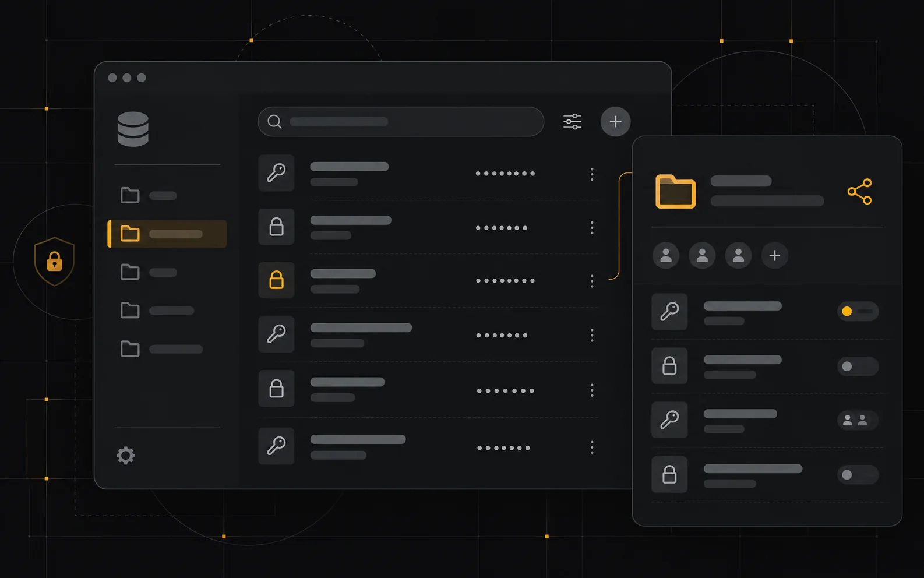Open the three-dot menu on the orange lock entry
The image size is (924, 578).
coord(592,281)
